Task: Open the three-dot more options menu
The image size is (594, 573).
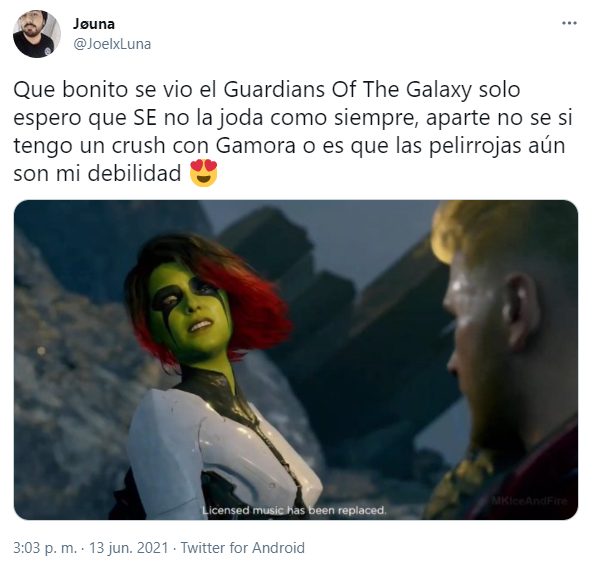Action: [569, 23]
